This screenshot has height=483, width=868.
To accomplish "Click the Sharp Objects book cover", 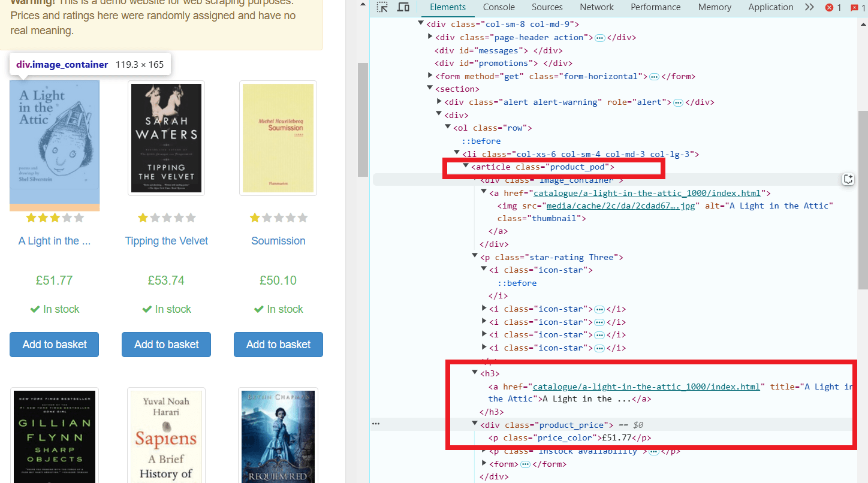I will [55, 435].
